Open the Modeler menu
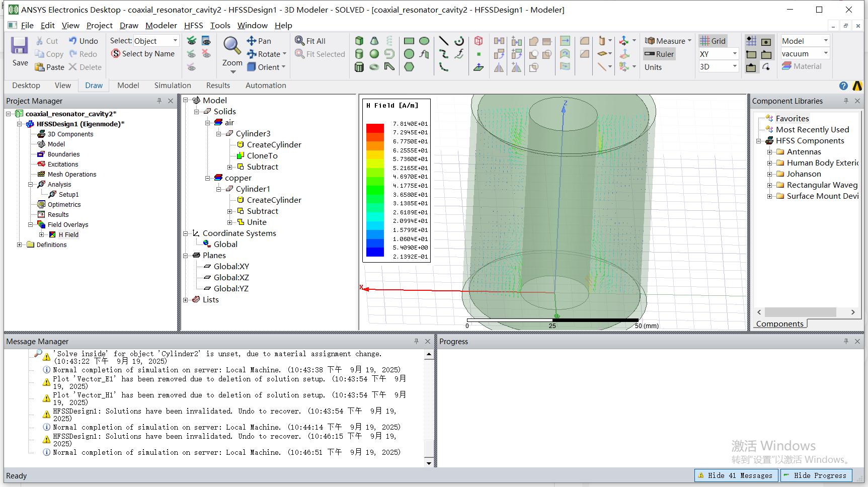The image size is (868, 487). [x=161, y=25]
